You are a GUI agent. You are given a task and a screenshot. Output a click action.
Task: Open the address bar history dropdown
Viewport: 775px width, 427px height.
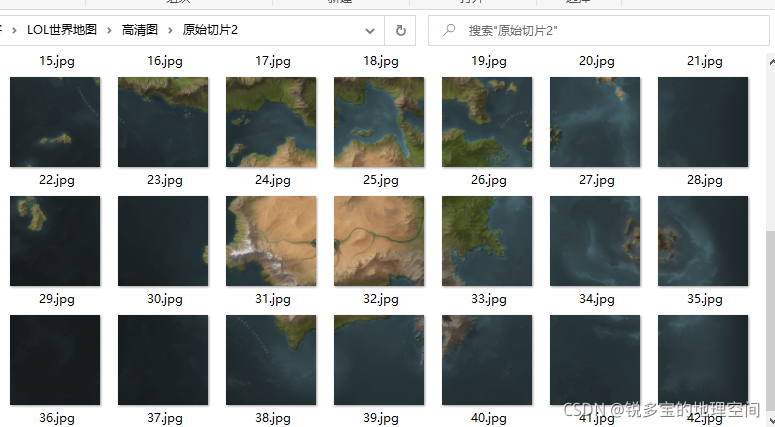click(370, 31)
